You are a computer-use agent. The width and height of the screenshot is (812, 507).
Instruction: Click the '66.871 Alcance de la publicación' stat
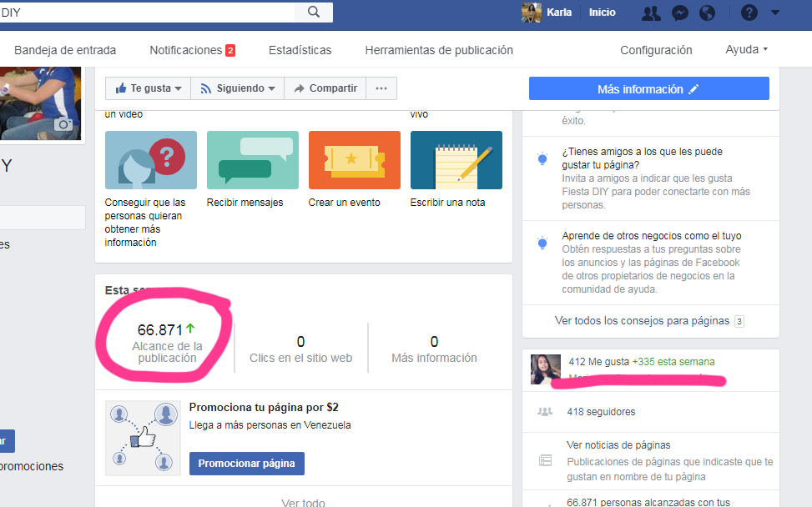(x=167, y=344)
